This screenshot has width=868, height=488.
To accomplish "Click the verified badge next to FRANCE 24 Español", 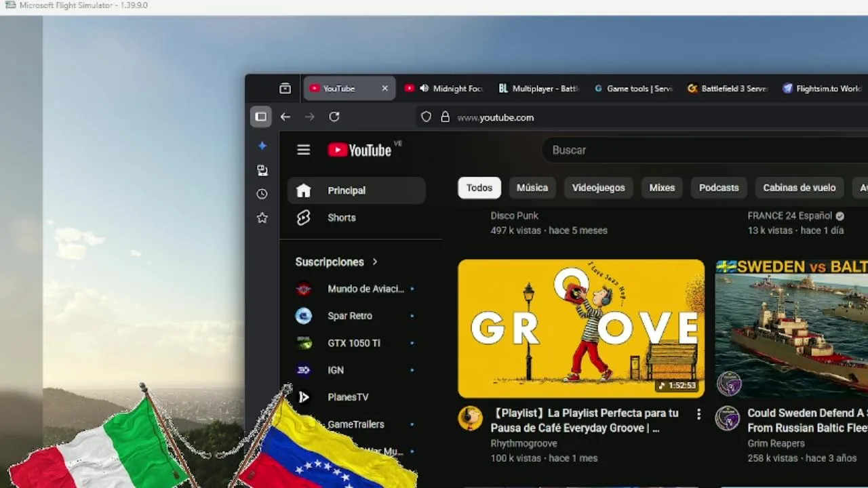I will 840,216.
